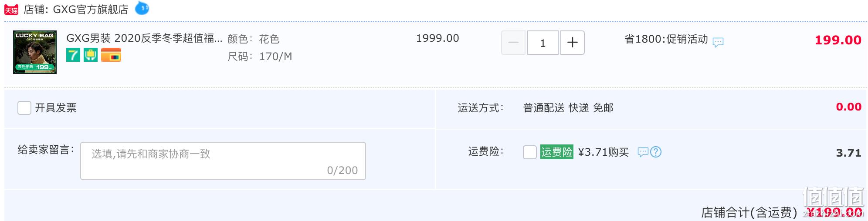Click the quantity field showing 1
The image size is (868, 221).
pyautogui.click(x=543, y=43)
